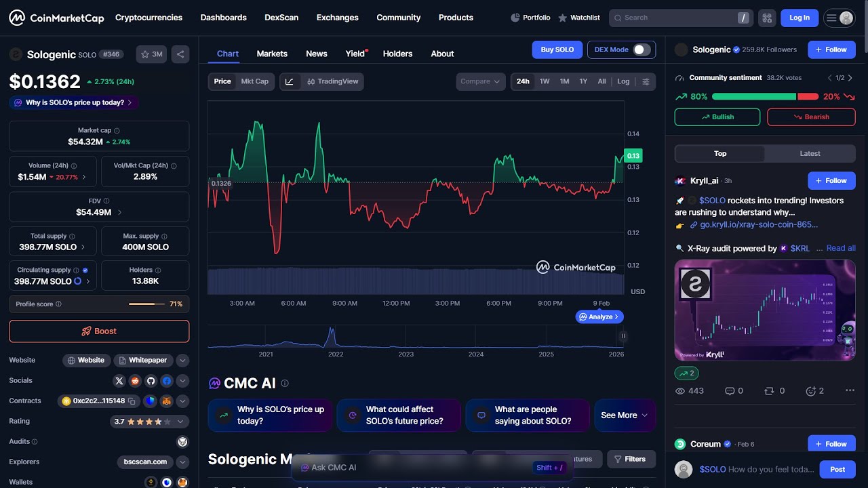Open Portfolio from the top bar

point(530,18)
